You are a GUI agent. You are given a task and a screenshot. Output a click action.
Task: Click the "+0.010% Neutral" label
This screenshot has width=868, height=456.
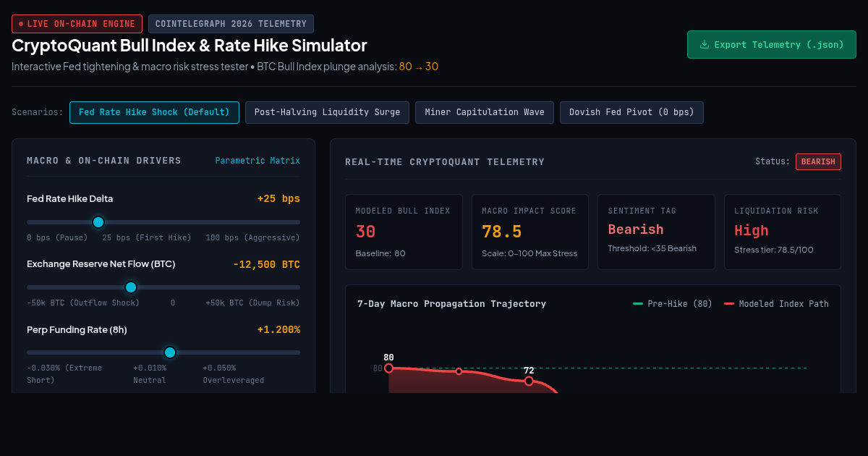pyautogui.click(x=150, y=374)
